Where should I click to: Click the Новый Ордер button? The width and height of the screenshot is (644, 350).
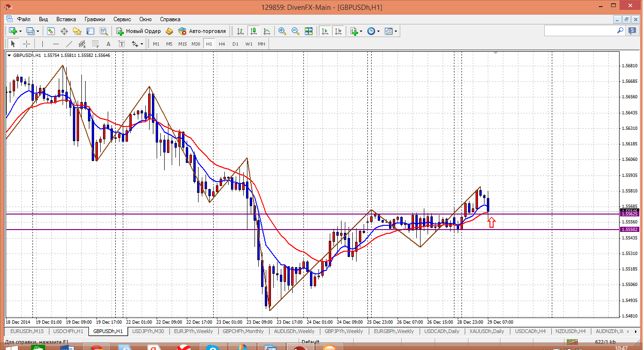tap(138, 31)
